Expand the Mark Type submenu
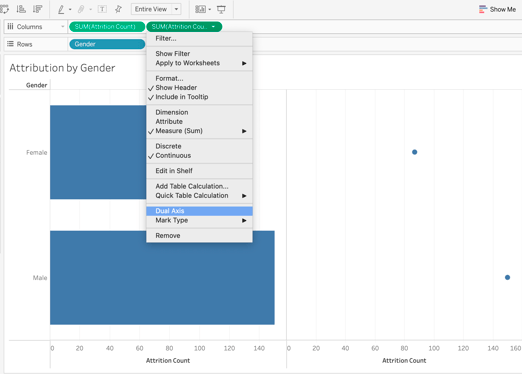The image size is (522, 374). (x=199, y=220)
